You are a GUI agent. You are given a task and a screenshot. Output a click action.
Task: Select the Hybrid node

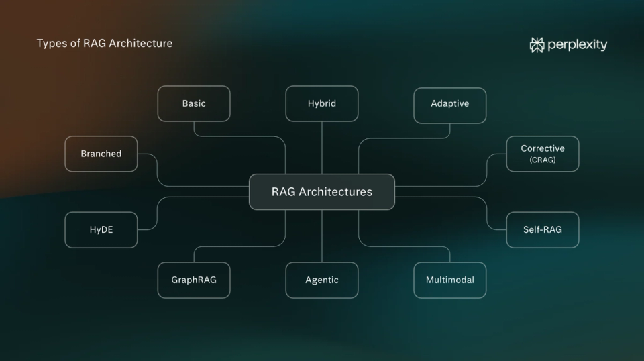(322, 103)
